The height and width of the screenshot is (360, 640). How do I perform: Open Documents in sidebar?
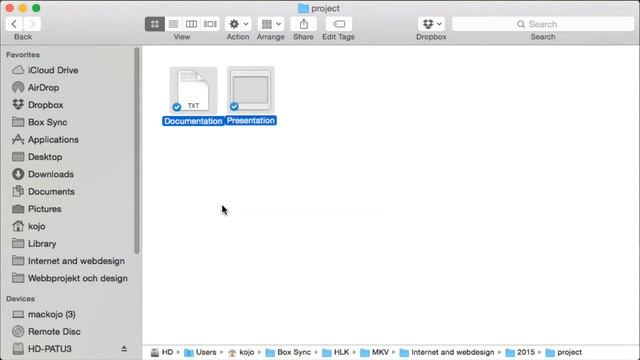click(x=43, y=191)
